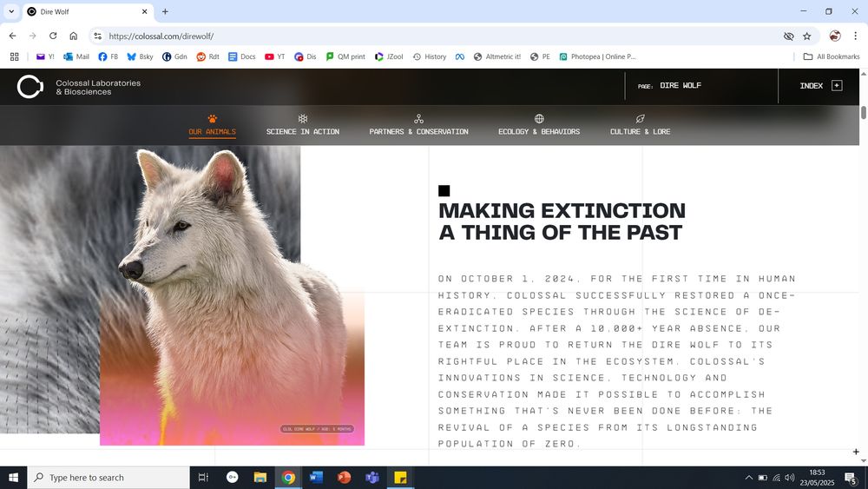Open the Our Animals paw tab

(212, 126)
